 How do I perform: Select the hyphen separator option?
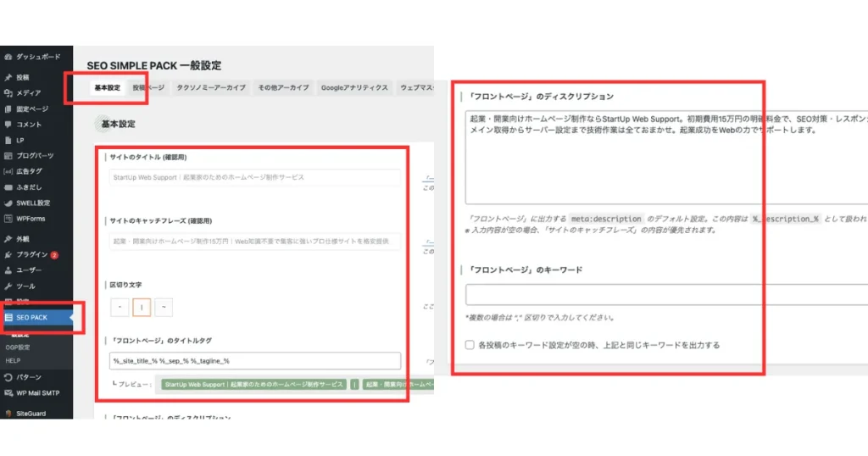point(120,307)
